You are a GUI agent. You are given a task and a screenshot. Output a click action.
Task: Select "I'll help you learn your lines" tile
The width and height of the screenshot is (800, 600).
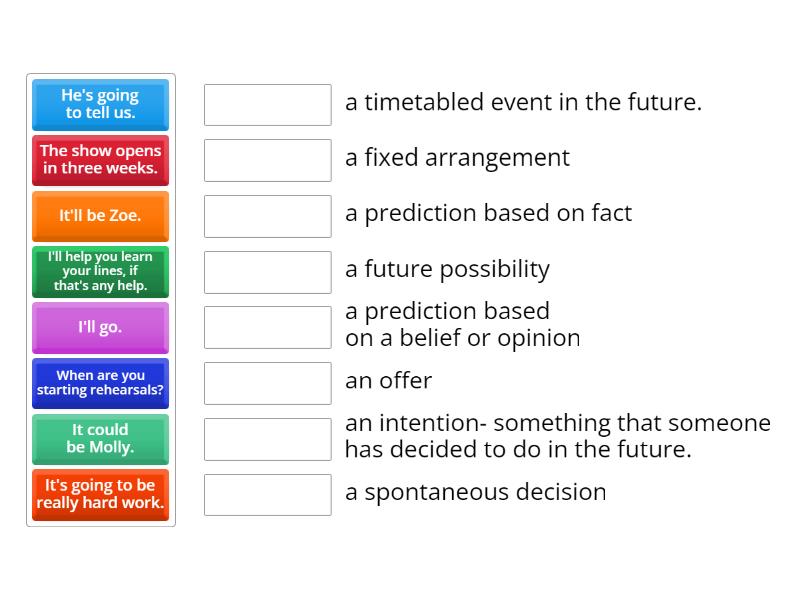click(100, 271)
